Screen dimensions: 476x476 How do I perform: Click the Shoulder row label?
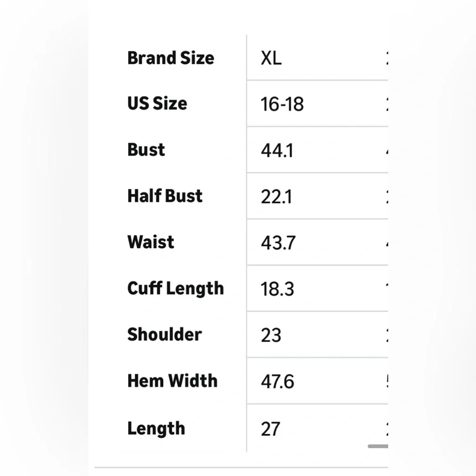point(164,334)
